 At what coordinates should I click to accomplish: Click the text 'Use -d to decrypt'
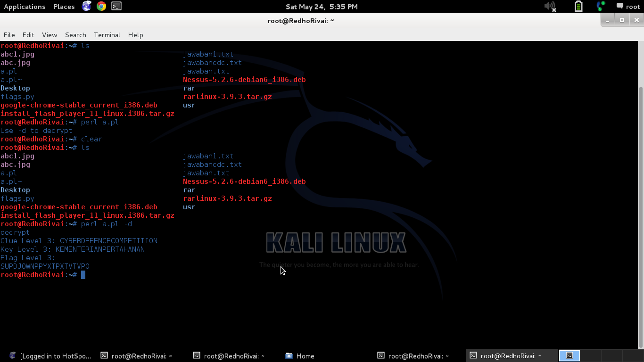(36, 131)
